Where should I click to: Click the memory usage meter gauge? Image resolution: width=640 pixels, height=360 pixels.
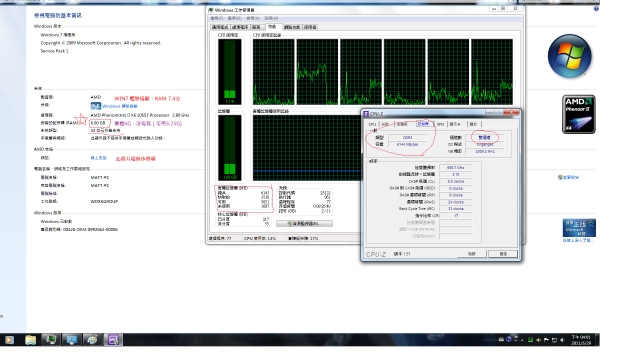pos(230,148)
